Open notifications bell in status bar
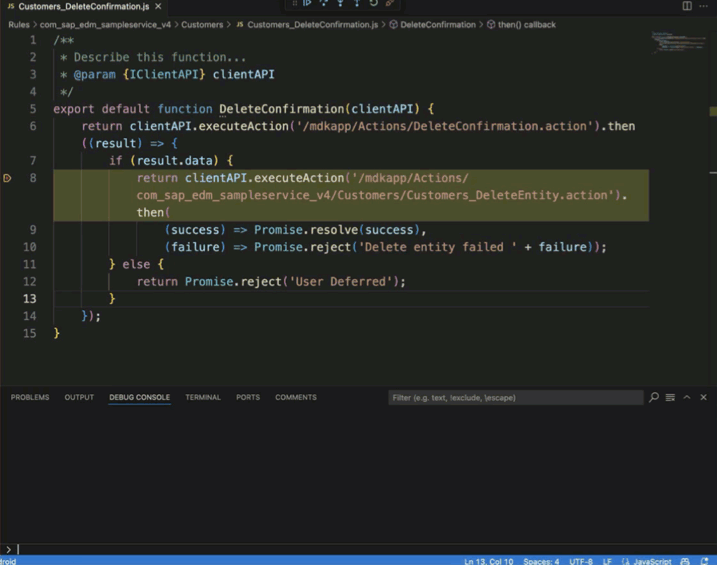 click(x=704, y=561)
